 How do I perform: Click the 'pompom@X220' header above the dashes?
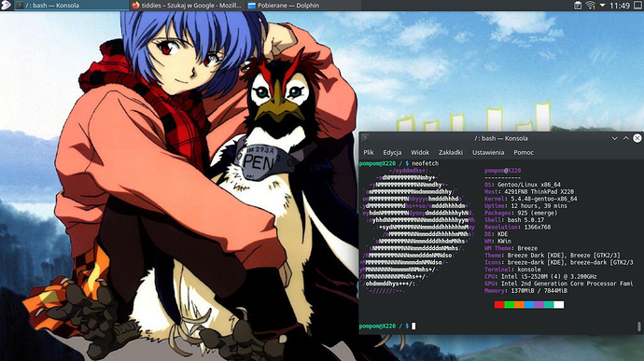pos(503,171)
